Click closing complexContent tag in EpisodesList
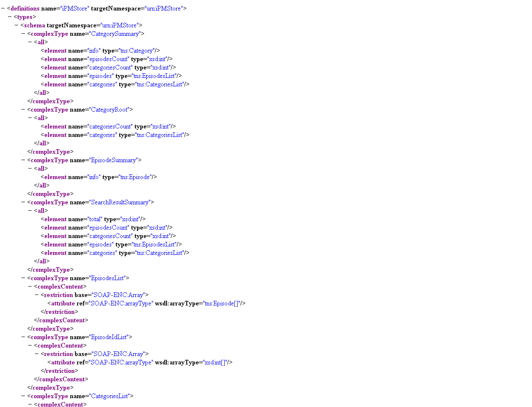Screen dimensions: 532x407 (61, 320)
